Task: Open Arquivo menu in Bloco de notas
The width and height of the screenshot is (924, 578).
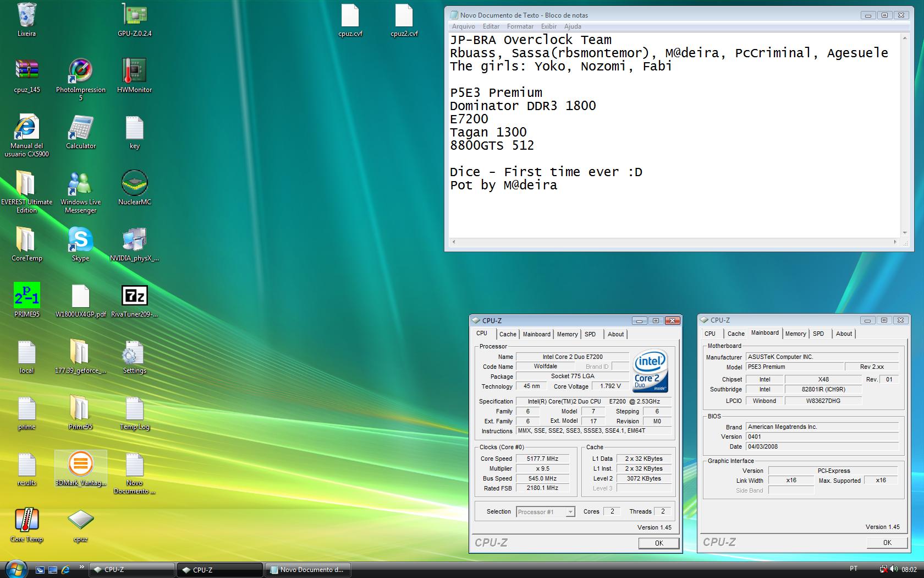Action: 463,26
